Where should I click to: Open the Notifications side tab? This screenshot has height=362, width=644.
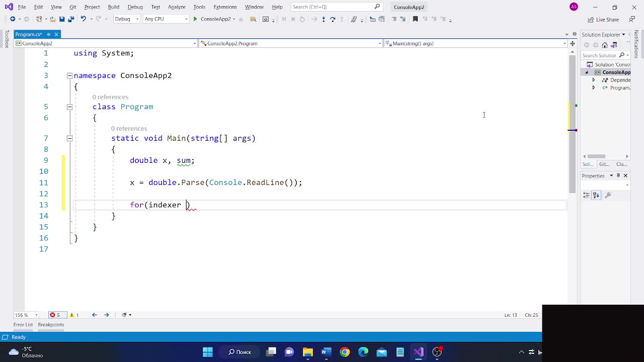(x=636, y=44)
